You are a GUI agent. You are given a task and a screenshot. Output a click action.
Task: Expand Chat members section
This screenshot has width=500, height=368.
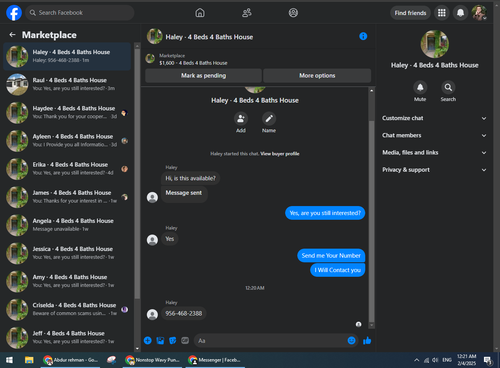click(434, 135)
